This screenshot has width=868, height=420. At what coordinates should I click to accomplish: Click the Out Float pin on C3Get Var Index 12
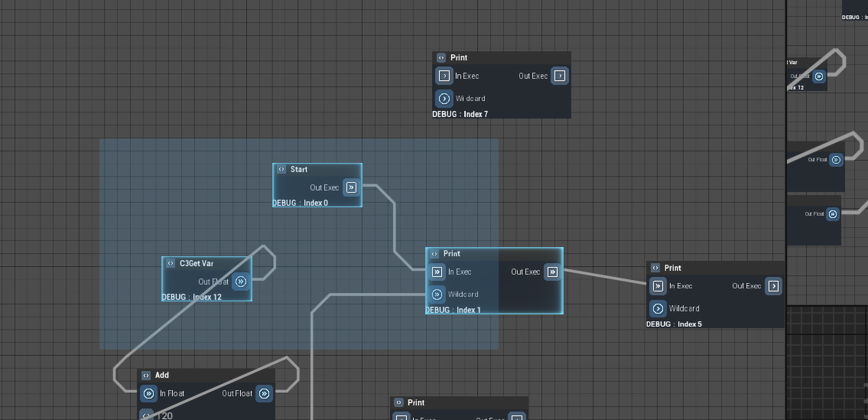241,282
